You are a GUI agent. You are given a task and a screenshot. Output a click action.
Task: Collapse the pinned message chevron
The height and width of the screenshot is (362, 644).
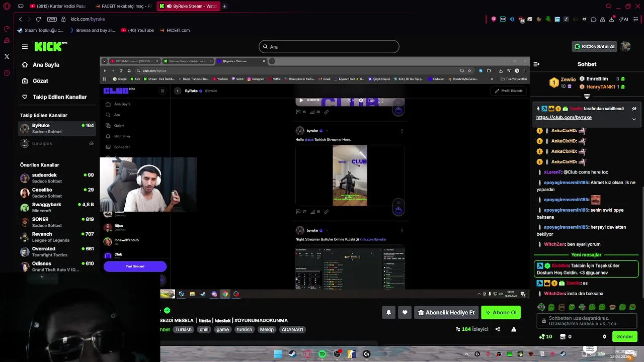point(634,119)
